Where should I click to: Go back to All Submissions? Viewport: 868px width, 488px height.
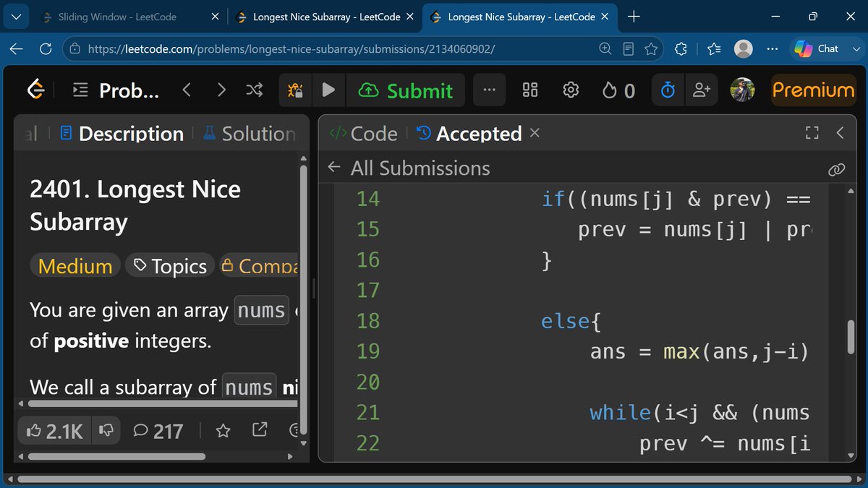point(409,168)
